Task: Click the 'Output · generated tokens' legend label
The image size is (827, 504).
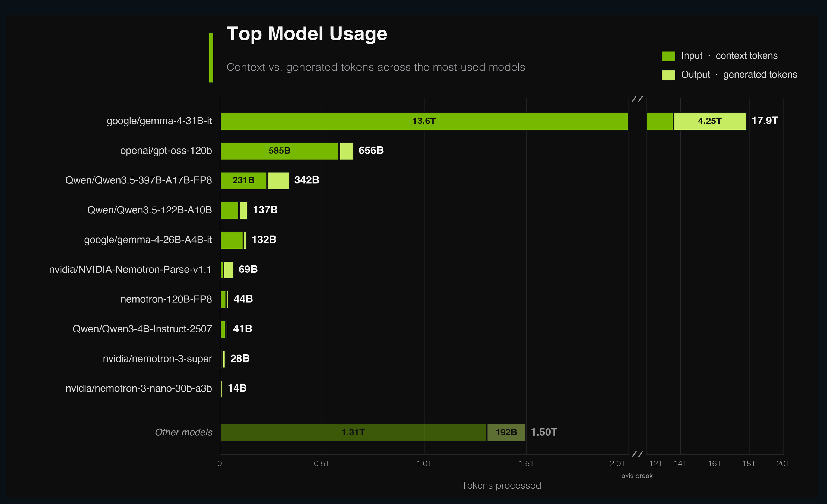Action: click(739, 74)
